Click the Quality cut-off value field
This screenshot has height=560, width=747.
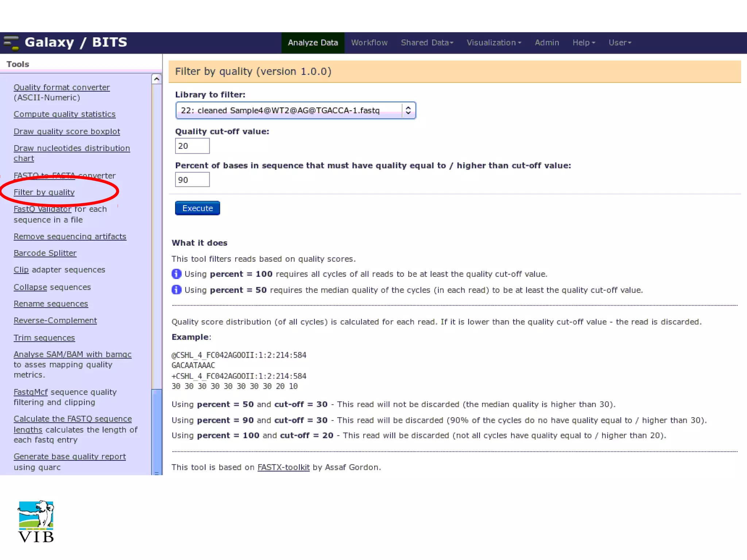(192, 146)
